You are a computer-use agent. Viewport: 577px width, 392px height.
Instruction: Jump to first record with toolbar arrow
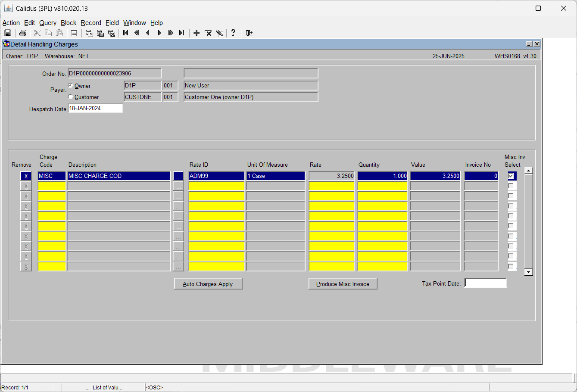coord(126,33)
